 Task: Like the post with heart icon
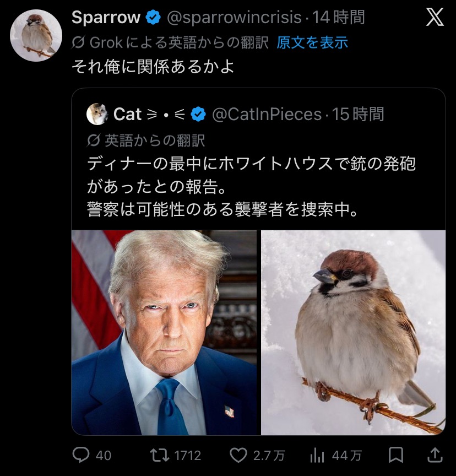coord(238,455)
